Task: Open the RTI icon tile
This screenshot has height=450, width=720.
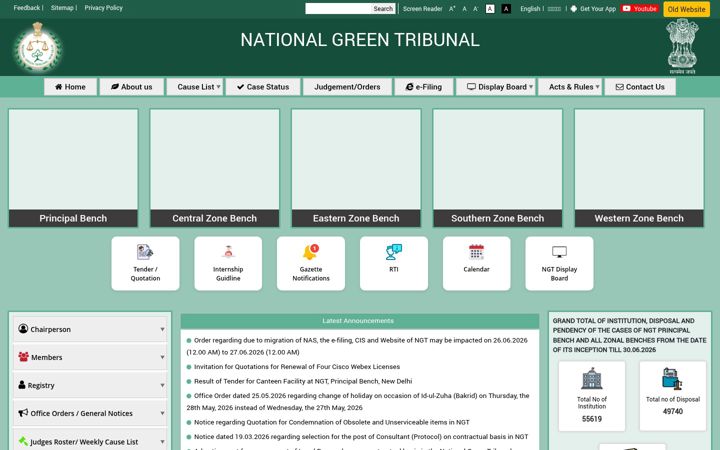Action: 394,264
